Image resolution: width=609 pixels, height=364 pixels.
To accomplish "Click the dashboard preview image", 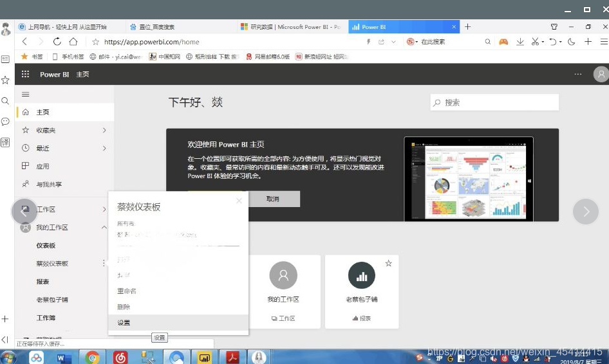I will [469, 179].
